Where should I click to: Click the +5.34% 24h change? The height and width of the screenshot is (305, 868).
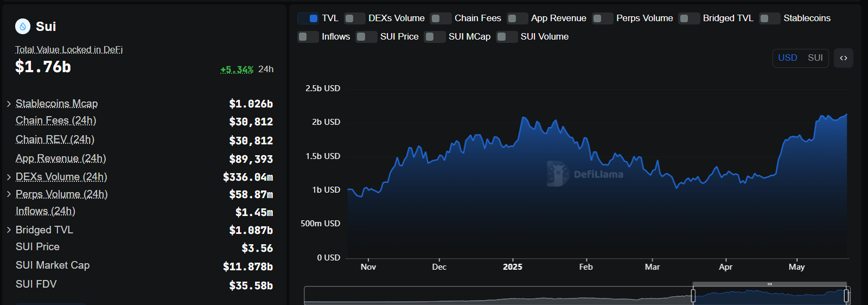(x=237, y=69)
